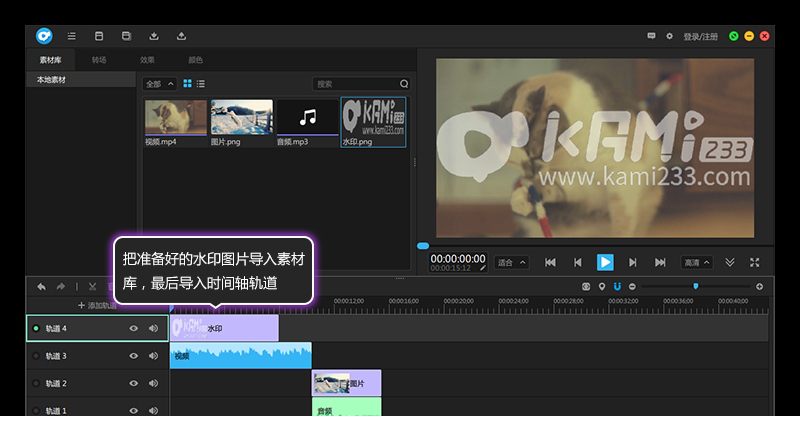Screen dimensions: 800x432
Task: Click the export upload icon
Action: (181, 36)
